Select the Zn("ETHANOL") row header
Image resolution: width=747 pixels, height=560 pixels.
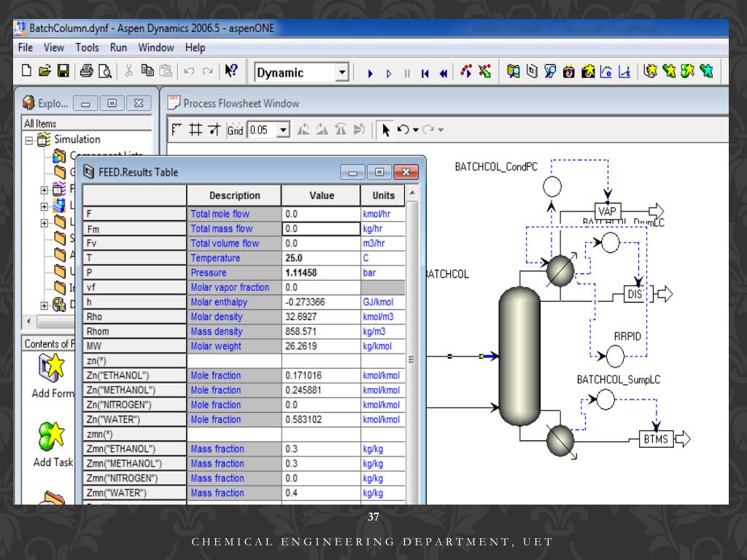(134, 376)
